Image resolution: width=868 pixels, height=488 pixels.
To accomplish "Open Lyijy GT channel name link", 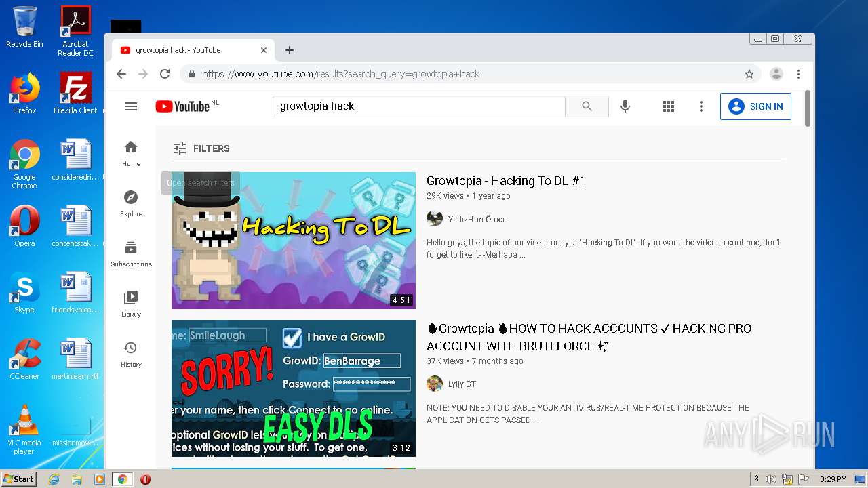I will (462, 384).
